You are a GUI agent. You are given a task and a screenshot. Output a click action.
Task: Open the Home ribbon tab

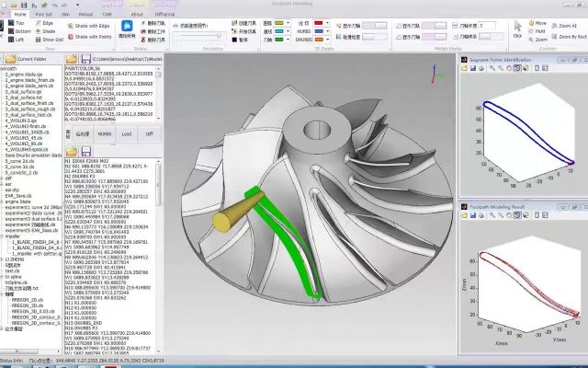click(20, 15)
